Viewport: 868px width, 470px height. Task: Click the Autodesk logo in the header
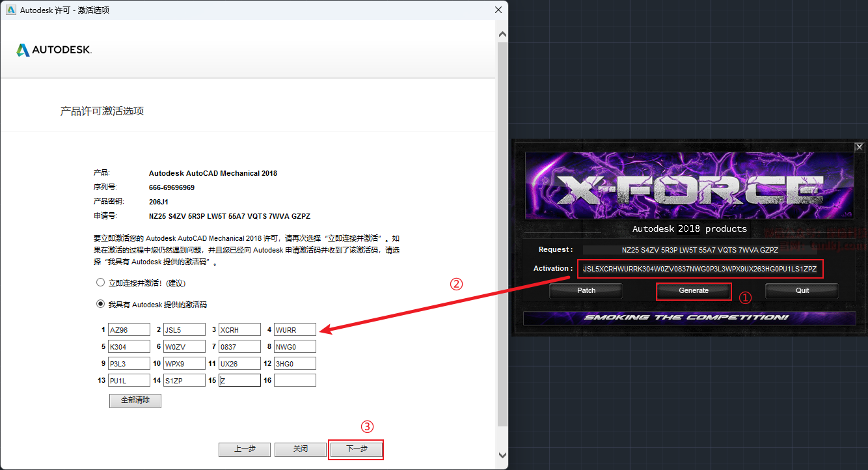coord(54,50)
